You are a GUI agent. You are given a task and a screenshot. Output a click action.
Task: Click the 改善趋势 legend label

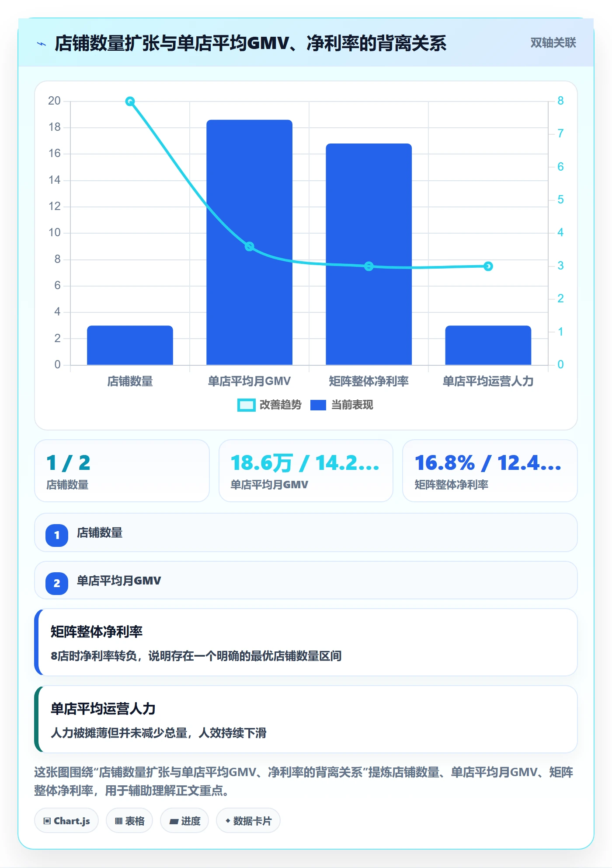point(281,405)
